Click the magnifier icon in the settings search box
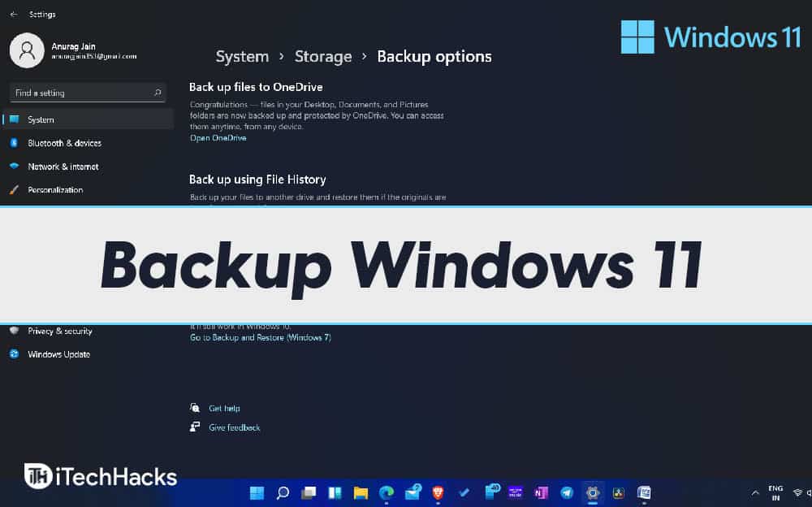Screen dimensions: 812x507 (158, 93)
